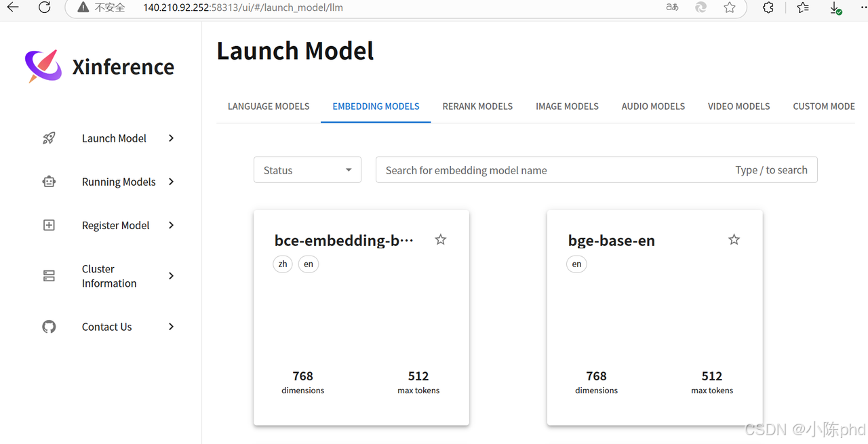The image size is (868, 444).
Task: Open Cluster Information in the sidebar
Action: (x=108, y=276)
